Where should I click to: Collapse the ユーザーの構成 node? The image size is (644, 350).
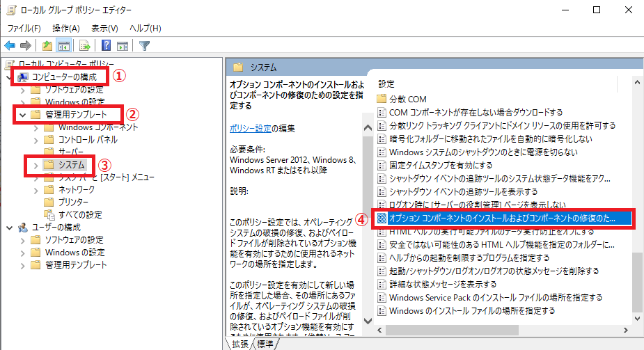[x=9, y=228]
